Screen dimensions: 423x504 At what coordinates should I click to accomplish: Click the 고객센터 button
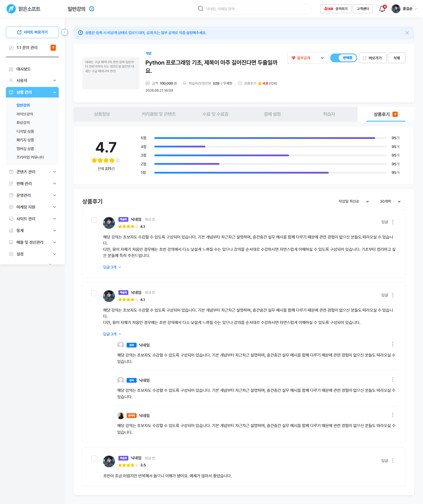click(363, 9)
